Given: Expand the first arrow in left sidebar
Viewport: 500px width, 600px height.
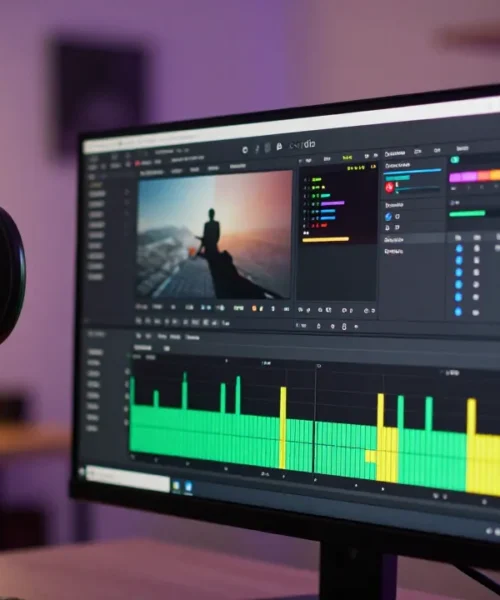Looking at the screenshot, I should tap(127, 191).
